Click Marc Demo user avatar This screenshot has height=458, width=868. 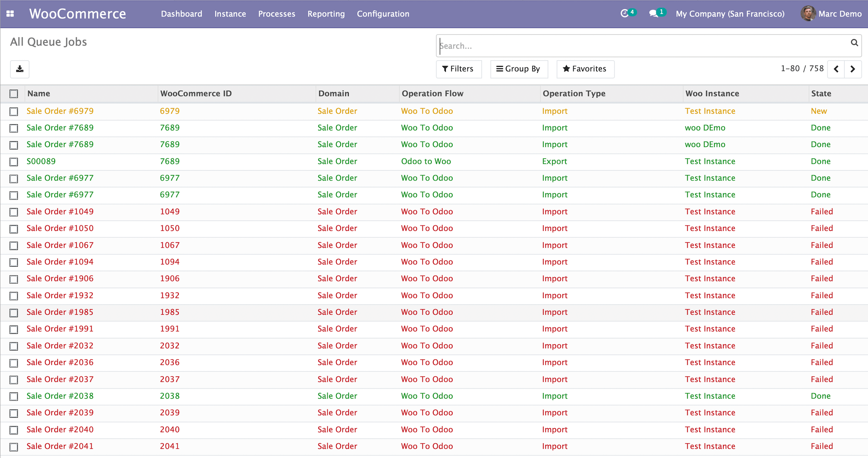point(808,14)
